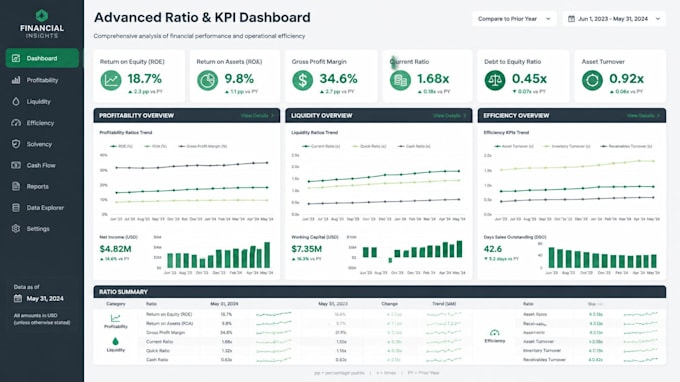
Task: Click the Liquidity droplet icon in Ratio Summary
Action: (115, 342)
